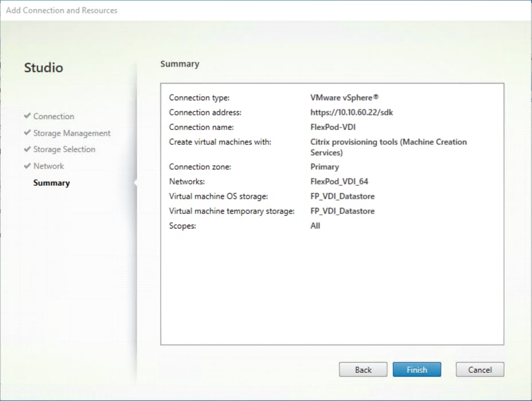Click checkmark icon beside Storage Management
Image resolution: width=532 pixels, height=401 pixels.
(x=28, y=132)
